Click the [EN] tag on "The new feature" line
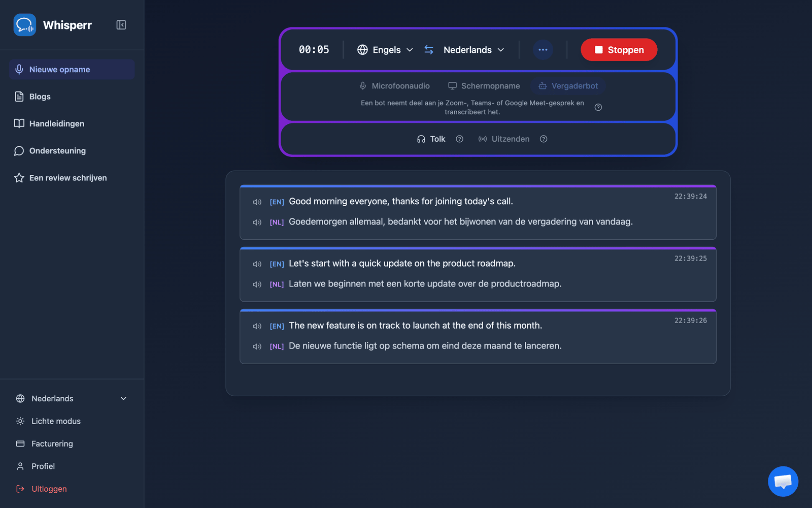Screen dimensions: 812x508 (277, 326)
